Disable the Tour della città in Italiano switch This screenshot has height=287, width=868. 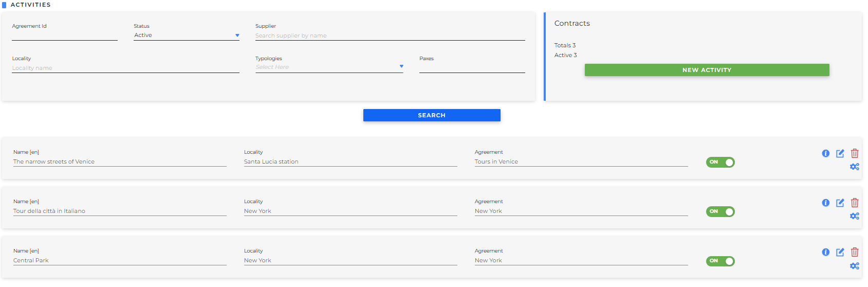pyautogui.click(x=720, y=212)
